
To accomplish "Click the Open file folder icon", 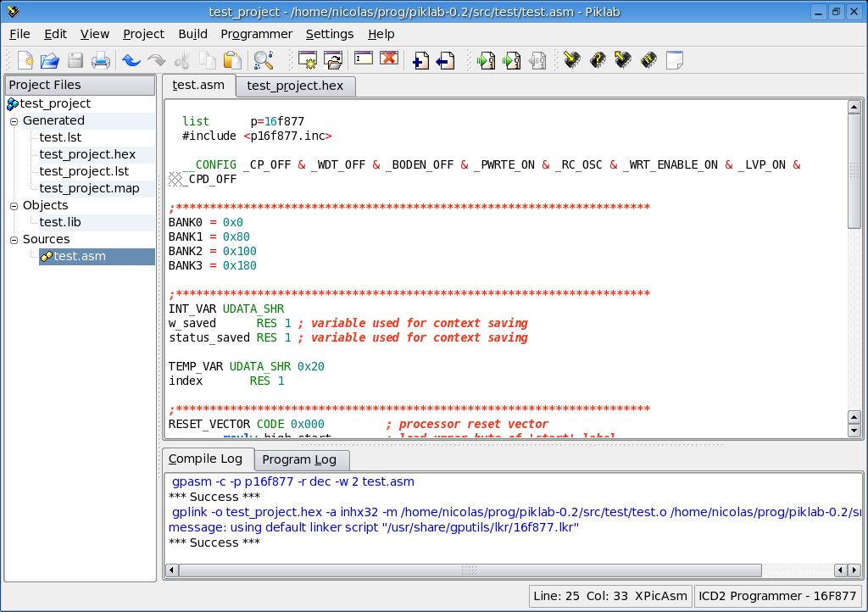I will [x=50, y=60].
